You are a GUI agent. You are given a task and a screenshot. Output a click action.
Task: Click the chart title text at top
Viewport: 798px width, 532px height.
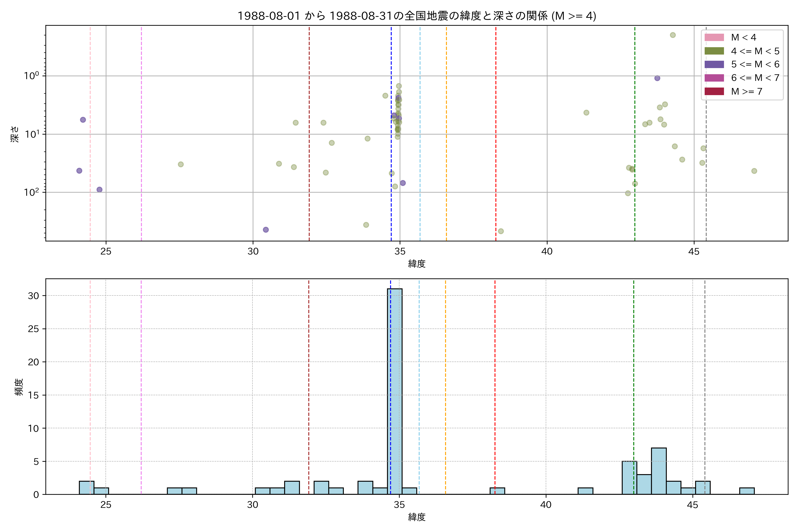pyautogui.click(x=416, y=16)
